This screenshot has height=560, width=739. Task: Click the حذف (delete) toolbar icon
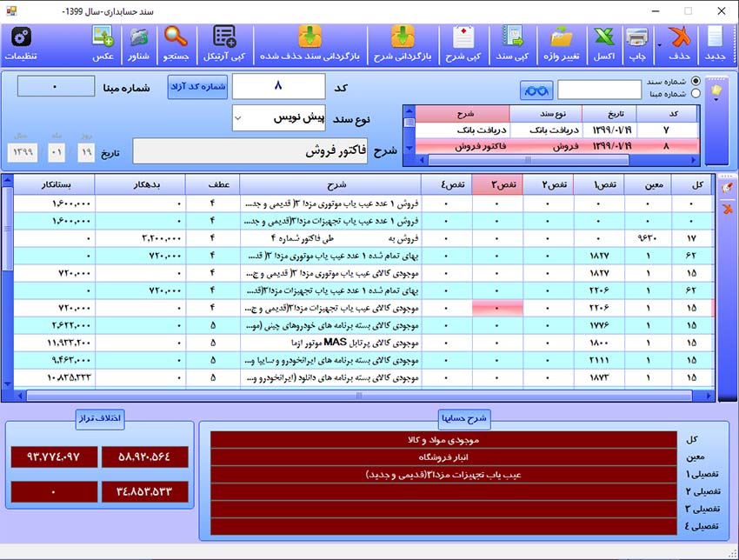[679, 37]
